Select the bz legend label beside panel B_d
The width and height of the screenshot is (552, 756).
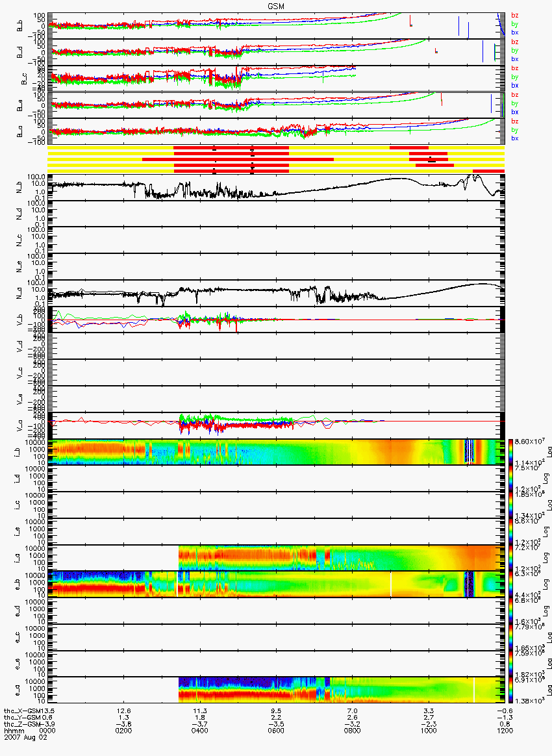click(x=514, y=42)
